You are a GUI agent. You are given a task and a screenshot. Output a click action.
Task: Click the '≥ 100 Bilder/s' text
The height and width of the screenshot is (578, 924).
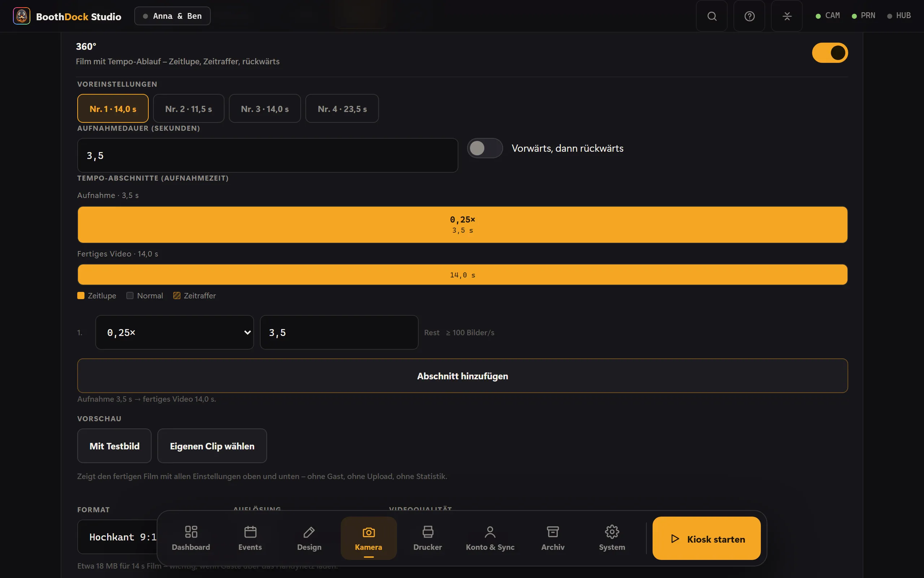[x=470, y=333]
